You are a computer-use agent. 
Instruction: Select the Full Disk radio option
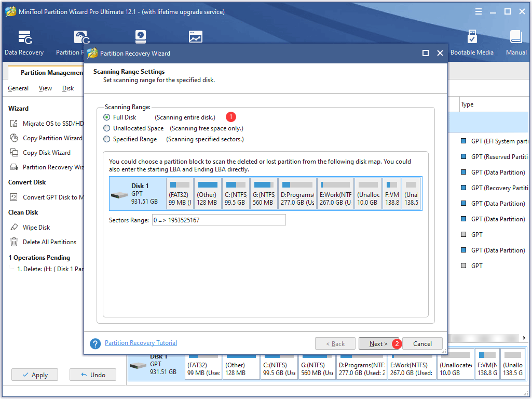point(106,117)
